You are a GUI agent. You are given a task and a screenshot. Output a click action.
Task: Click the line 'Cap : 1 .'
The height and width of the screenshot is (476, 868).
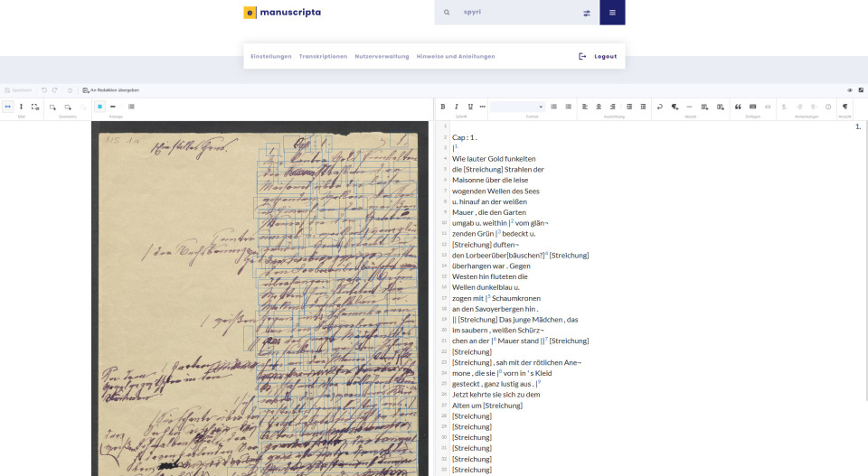[x=465, y=137]
